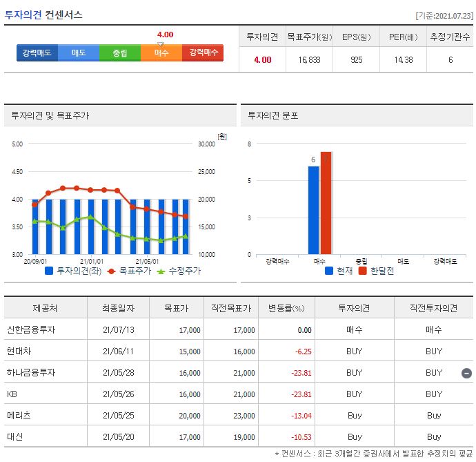Click the -6.25 change rate value
The image size is (476, 462).
tap(304, 352)
